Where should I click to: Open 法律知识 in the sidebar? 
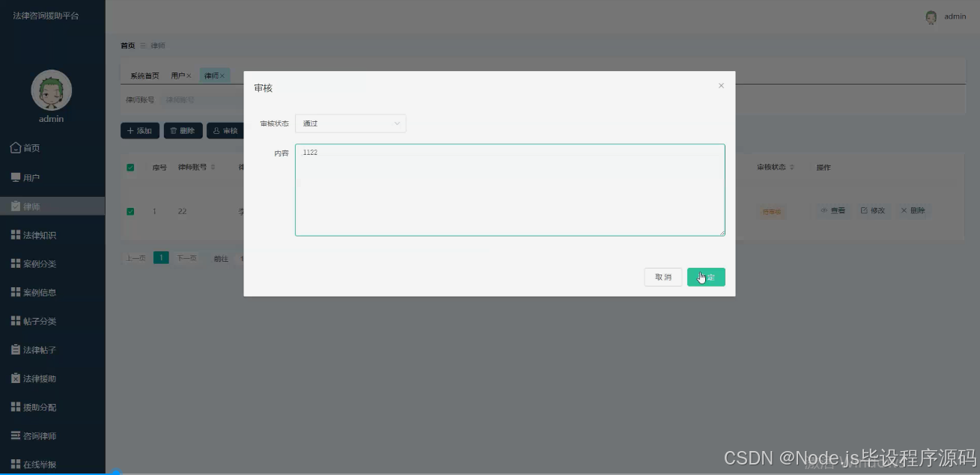(52, 235)
